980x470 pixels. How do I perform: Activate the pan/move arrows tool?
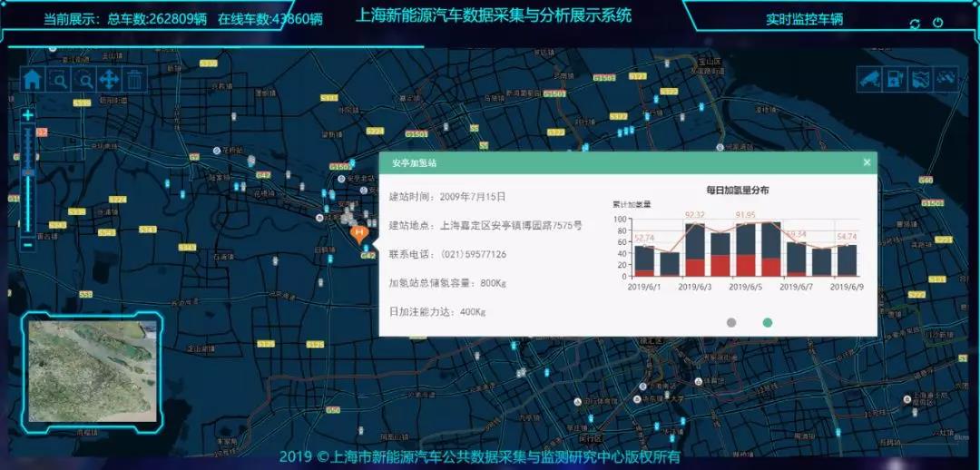tap(109, 79)
